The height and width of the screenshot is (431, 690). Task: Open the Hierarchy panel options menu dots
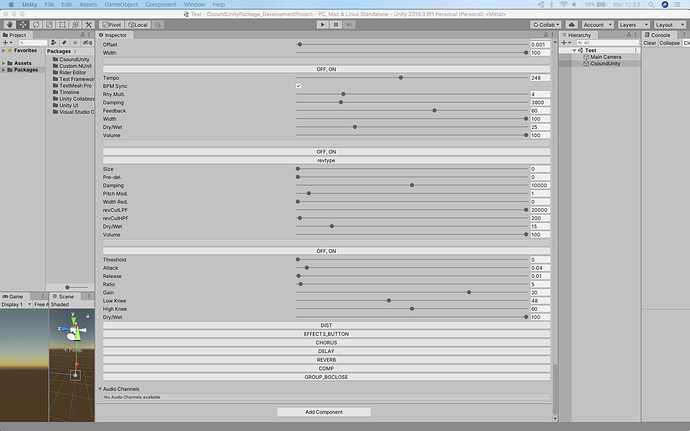pyautogui.click(x=635, y=34)
